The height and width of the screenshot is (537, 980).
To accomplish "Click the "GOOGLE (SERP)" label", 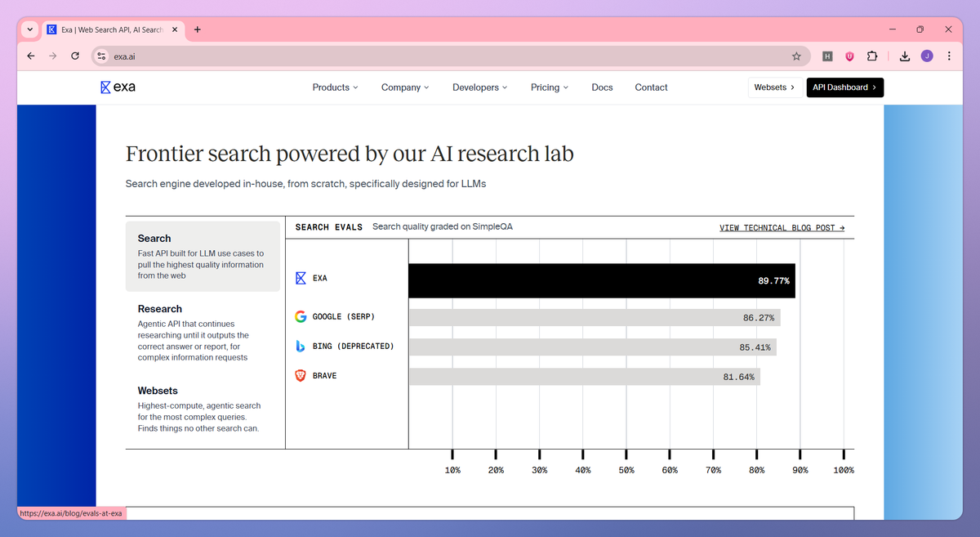I will pyautogui.click(x=344, y=317).
